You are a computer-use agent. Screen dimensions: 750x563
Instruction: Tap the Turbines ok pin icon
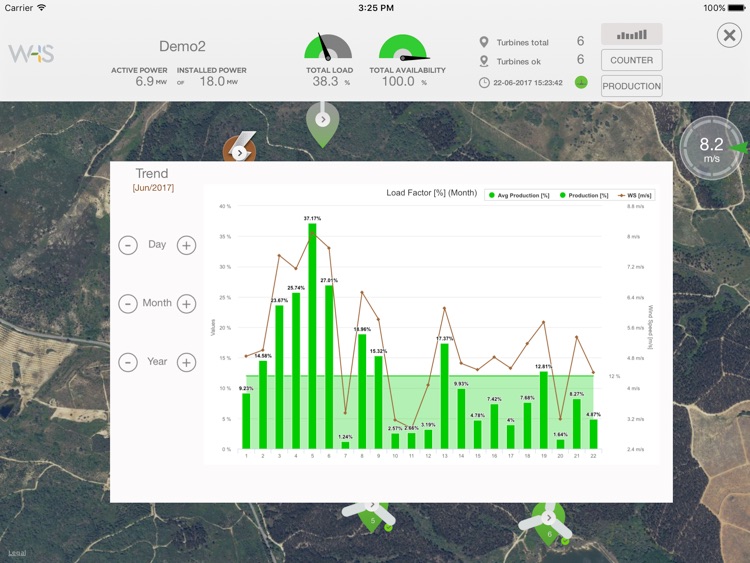484,61
